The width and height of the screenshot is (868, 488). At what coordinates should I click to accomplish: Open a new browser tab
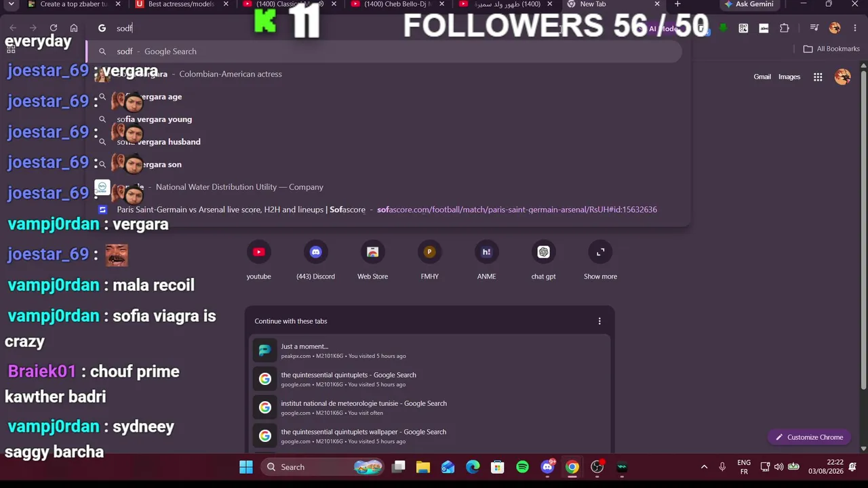tap(677, 4)
